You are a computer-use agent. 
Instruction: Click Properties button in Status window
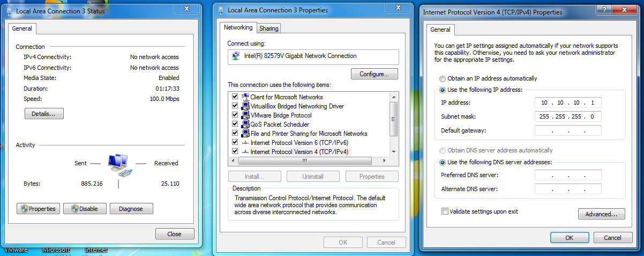[x=38, y=209]
